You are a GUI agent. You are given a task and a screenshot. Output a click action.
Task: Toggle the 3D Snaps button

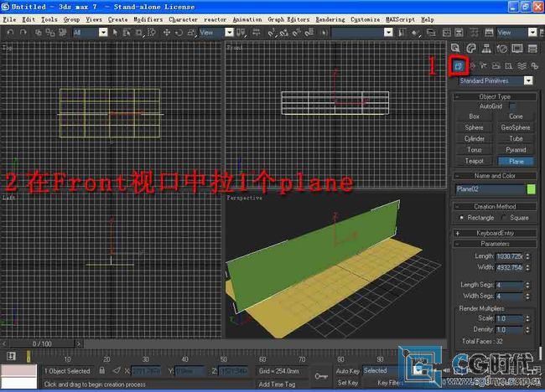click(x=272, y=33)
